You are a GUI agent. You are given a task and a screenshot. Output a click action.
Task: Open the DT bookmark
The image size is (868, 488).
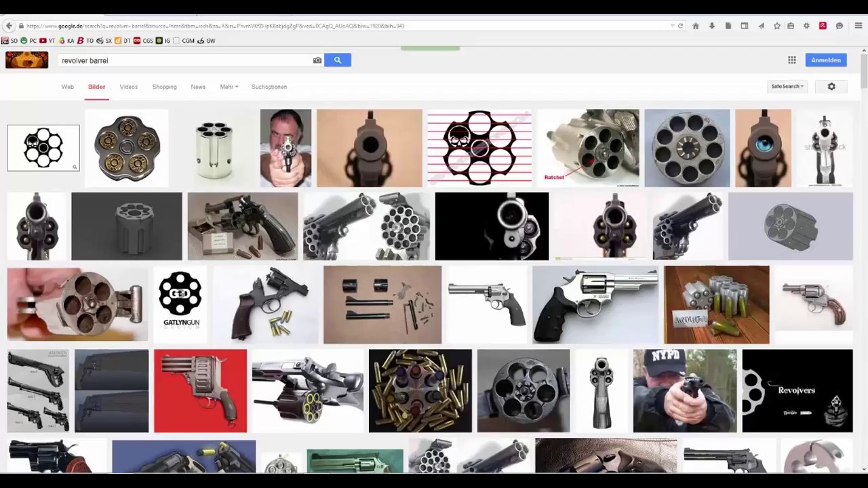point(123,41)
